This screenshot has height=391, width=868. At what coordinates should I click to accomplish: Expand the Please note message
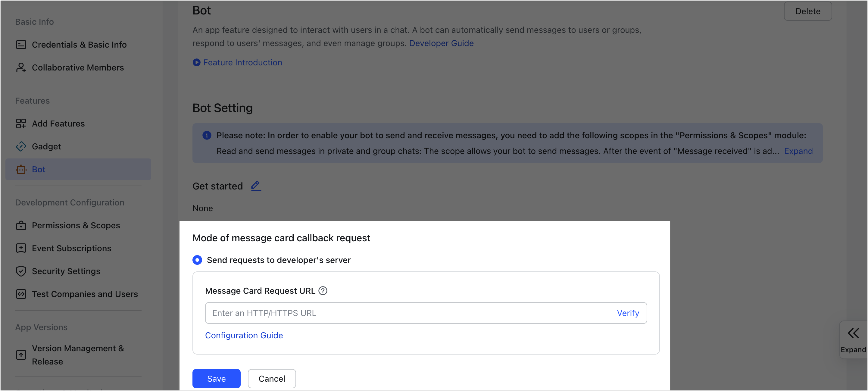[798, 151]
